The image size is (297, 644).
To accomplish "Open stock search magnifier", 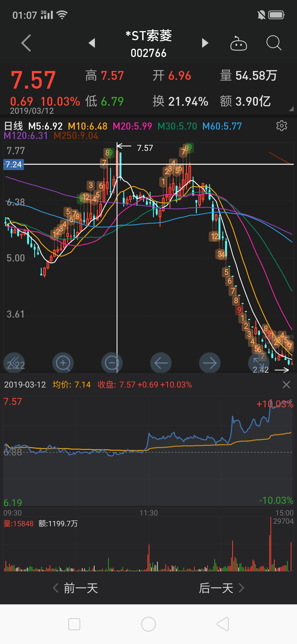I will click(x=274, y=43).
